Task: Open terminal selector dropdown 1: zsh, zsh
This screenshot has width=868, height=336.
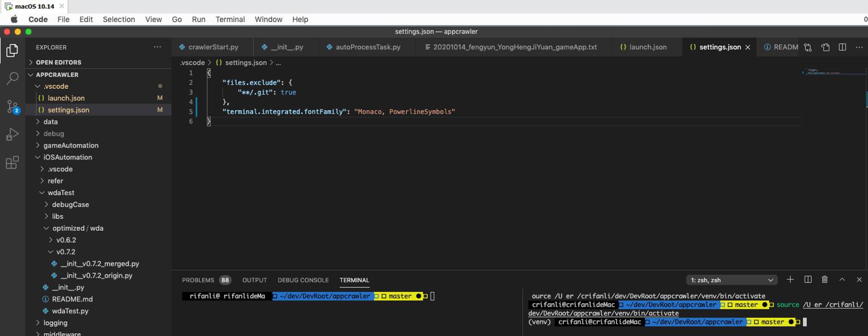Action: (x=732, y=280)
